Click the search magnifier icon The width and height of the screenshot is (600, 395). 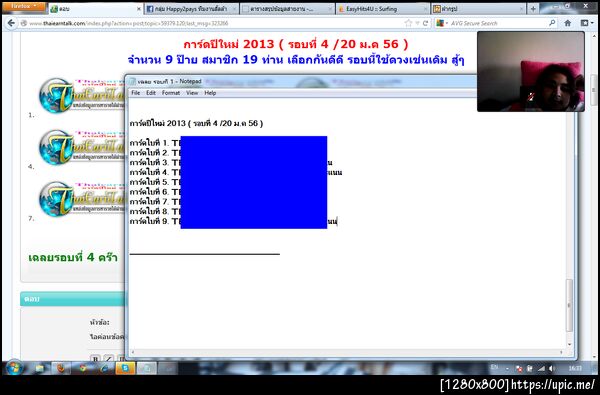pos(552,23)
